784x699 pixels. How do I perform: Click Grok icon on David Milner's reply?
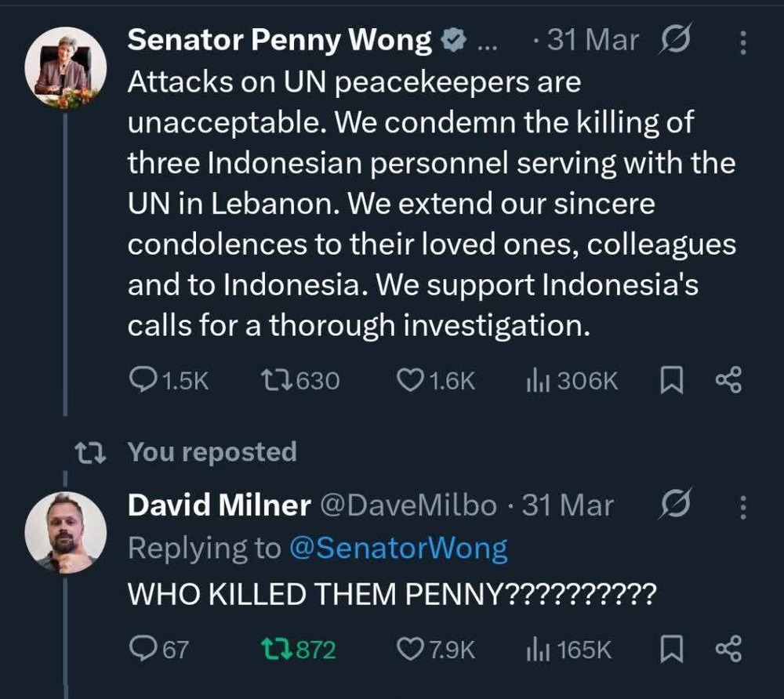(x=676, y=506)
